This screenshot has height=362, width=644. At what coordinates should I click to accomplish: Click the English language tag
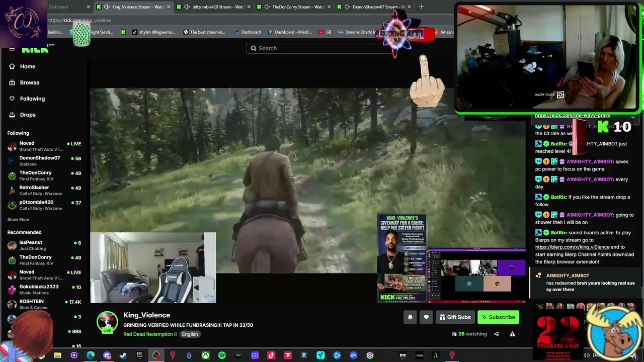[x=190, y=334]
